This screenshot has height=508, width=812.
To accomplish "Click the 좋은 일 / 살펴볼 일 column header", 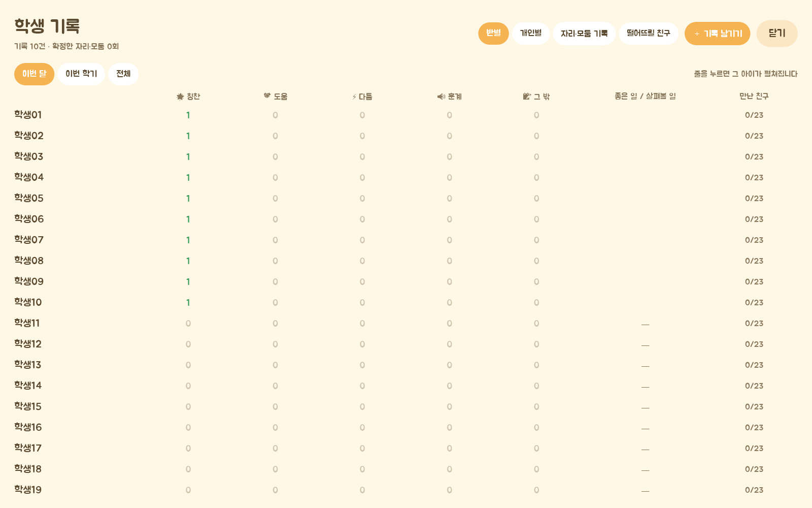I will point(645,96).
